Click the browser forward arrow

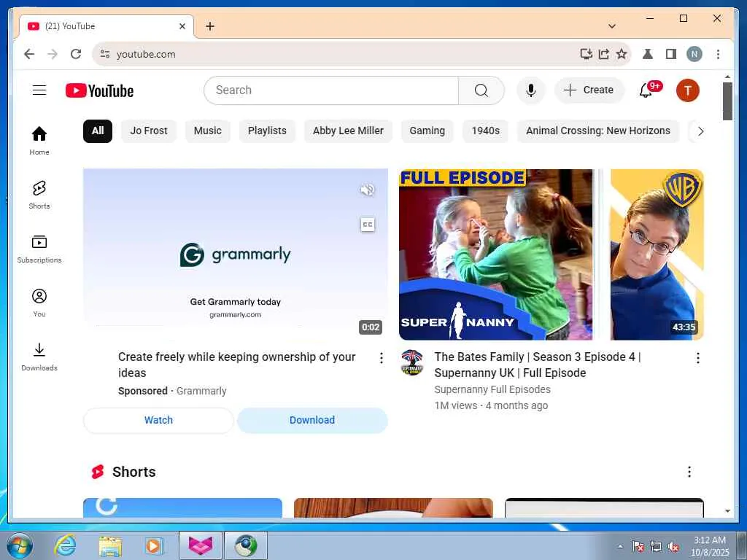click(53, 54)
